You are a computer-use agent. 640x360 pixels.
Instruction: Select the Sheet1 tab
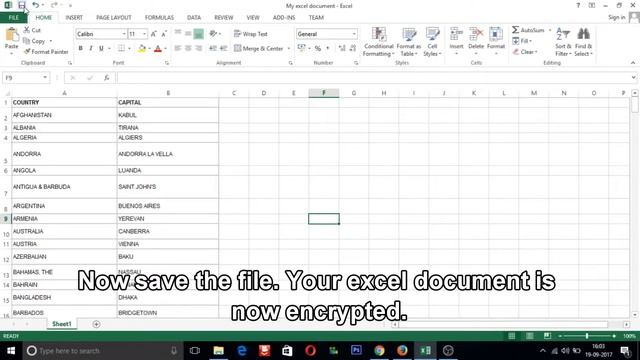[62, 324]
